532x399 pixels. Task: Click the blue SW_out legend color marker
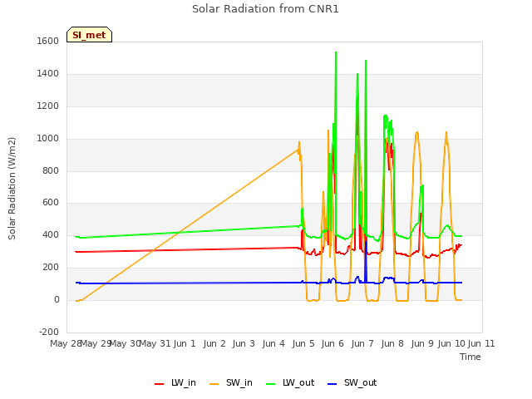pos(332,384)
